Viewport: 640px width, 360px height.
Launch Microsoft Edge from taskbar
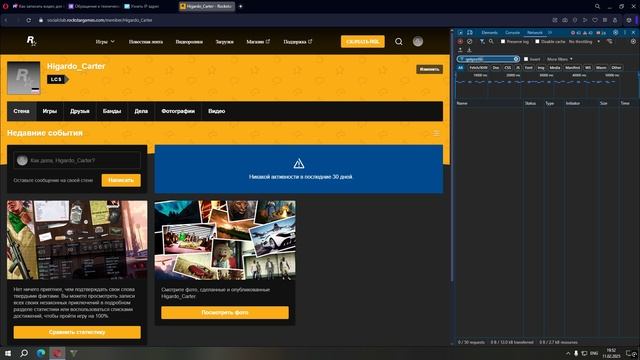[x=40, y=353]
